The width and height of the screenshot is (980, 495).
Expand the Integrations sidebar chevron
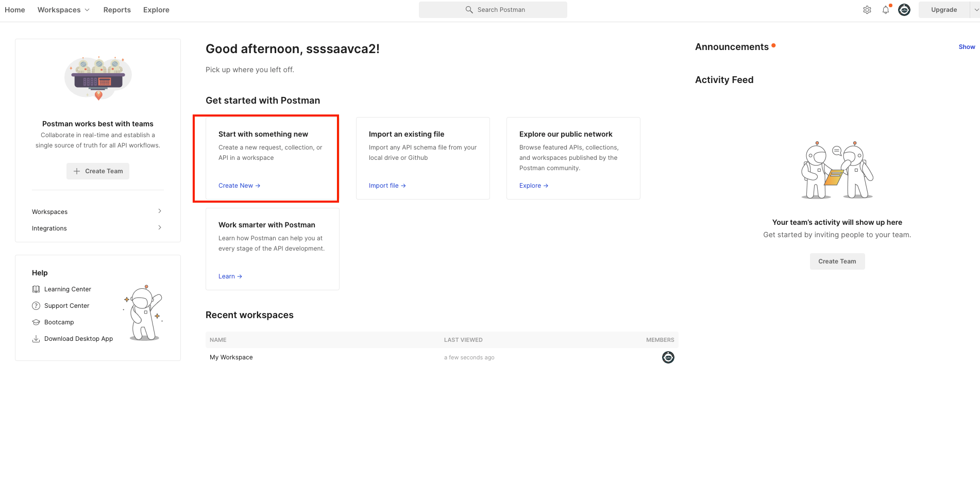coord(160,227)
